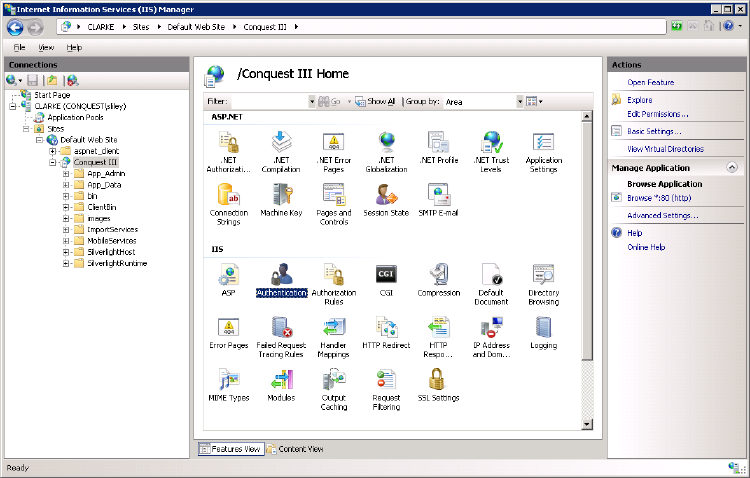
Task: Open the Compression feature
Action: coord(439,280)
